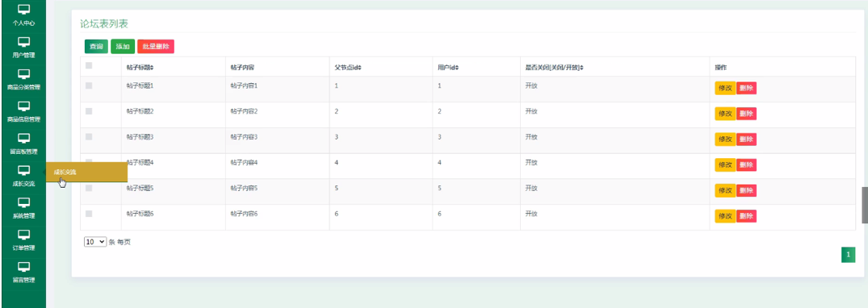Image resolution: width=868 pixels, height=308 pixels.
Task: Click the 帖子内容5 cell
Action: 244,188
